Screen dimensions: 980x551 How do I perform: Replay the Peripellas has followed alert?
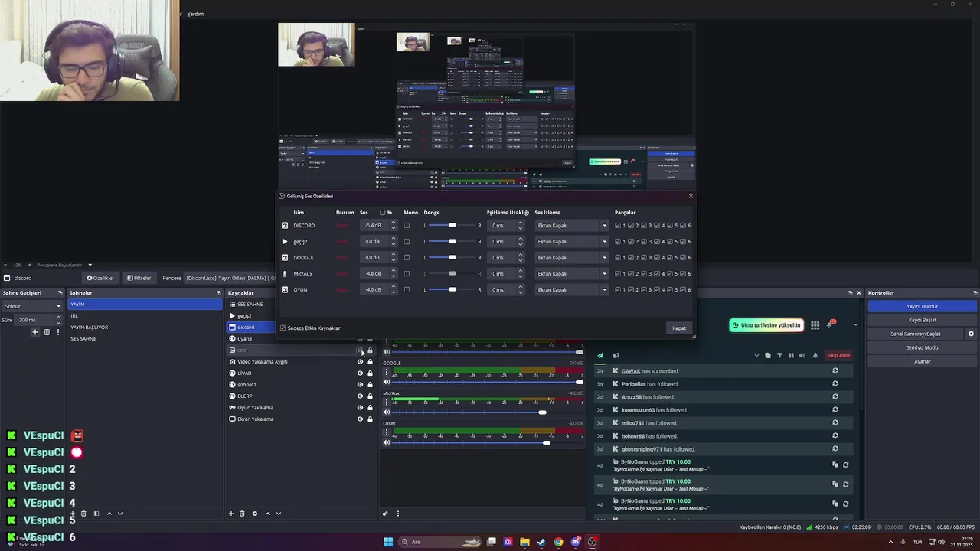tap(835, 384)
